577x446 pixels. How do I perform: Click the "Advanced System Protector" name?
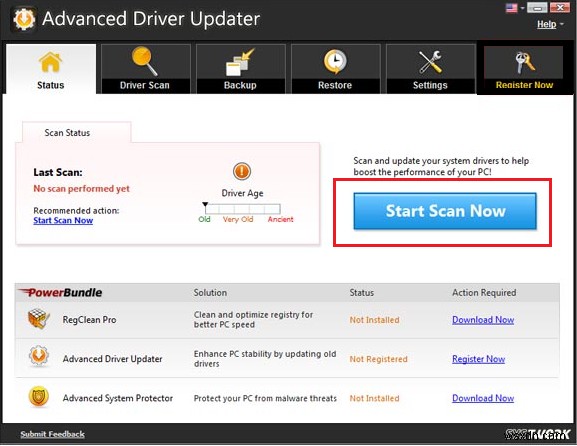coord(118,398)
